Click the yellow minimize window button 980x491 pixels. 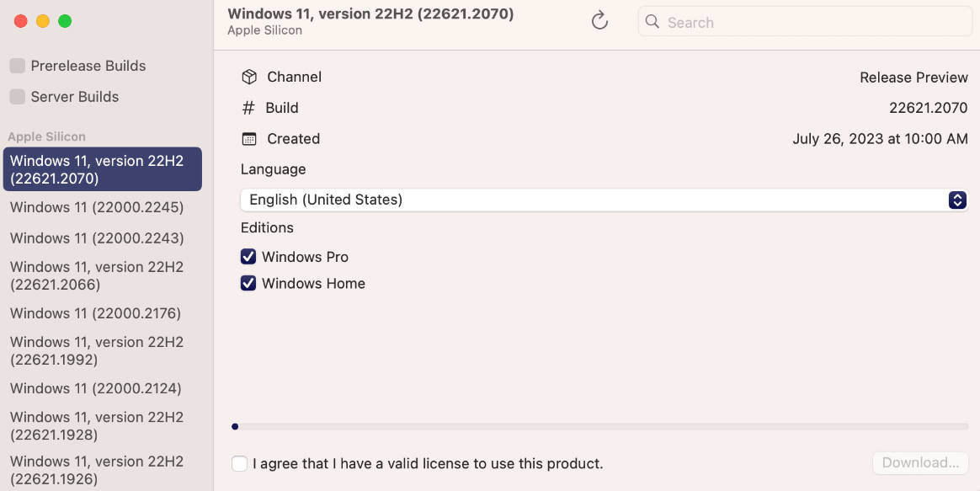[43, 21]
